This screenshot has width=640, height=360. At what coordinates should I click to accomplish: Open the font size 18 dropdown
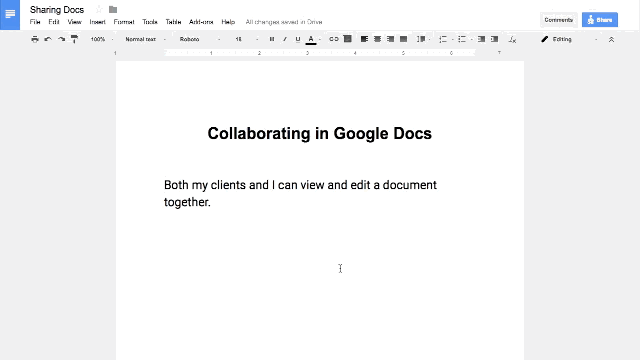coord(246,39)
